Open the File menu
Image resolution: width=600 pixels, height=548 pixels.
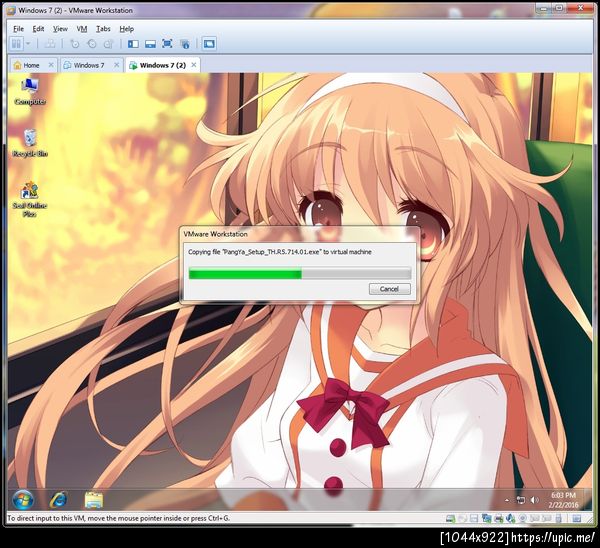point(18,29)
